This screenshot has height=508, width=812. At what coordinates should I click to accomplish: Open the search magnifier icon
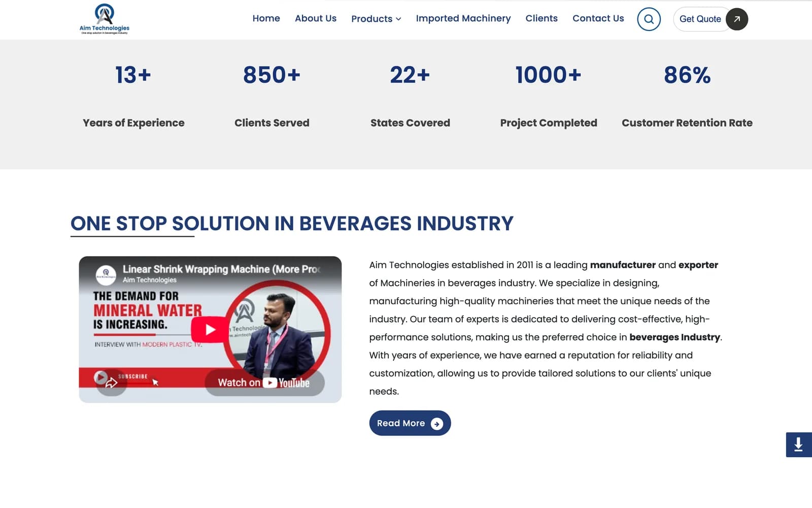[x=649, y=19]
